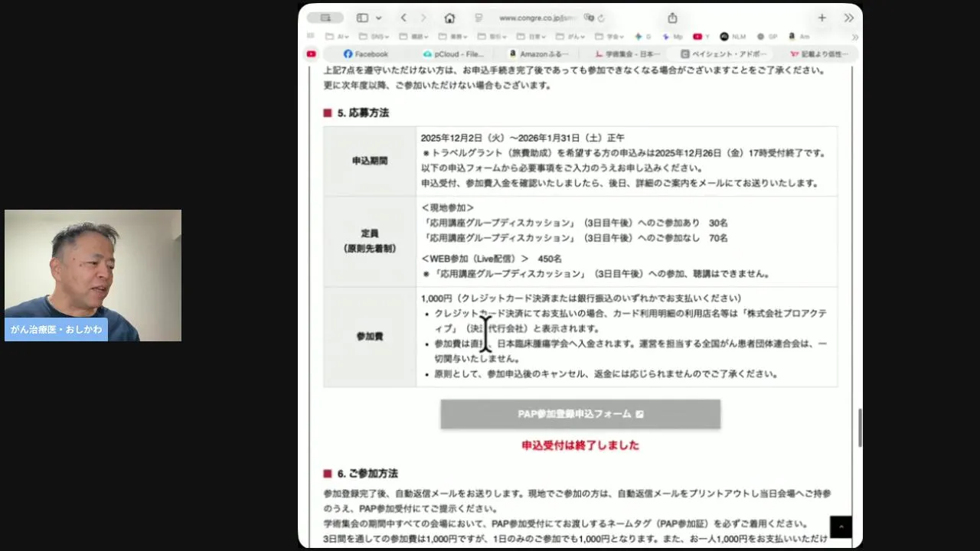Open the bookmarks grid icon
This screenshot has width=980, height=551.
pyautogui.click(x=311, y=36)
